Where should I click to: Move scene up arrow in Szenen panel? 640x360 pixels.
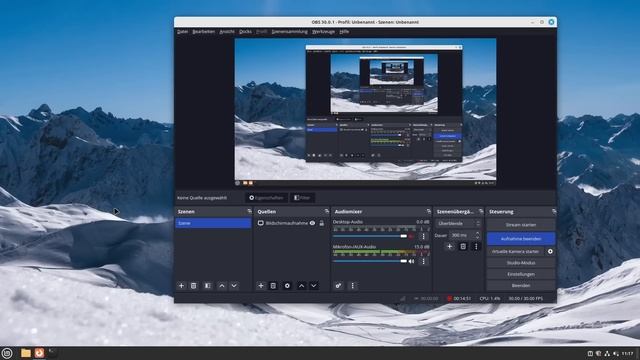222,286
